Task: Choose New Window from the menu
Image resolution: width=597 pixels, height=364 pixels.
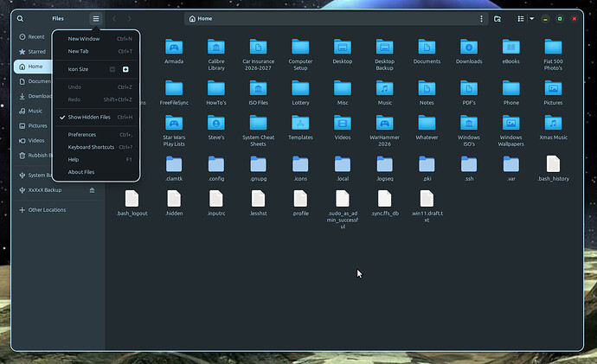Action: 84,39
